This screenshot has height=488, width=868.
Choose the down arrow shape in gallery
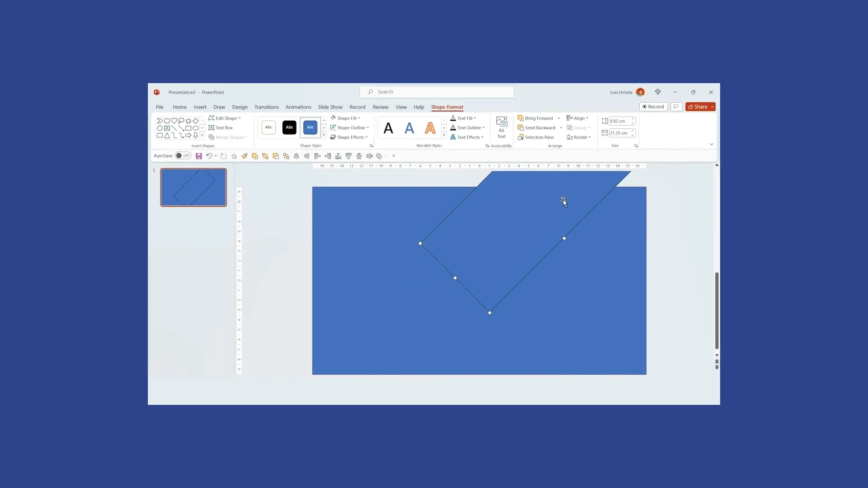[x=196, y=136]
